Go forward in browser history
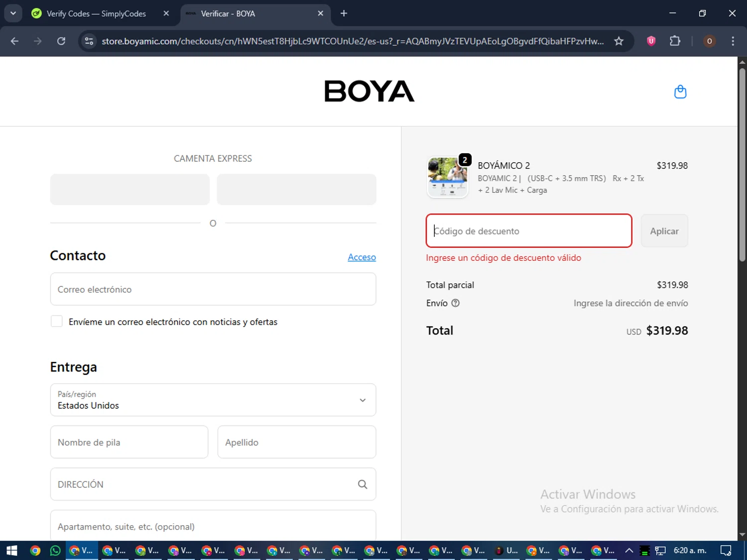 point(38,41)
